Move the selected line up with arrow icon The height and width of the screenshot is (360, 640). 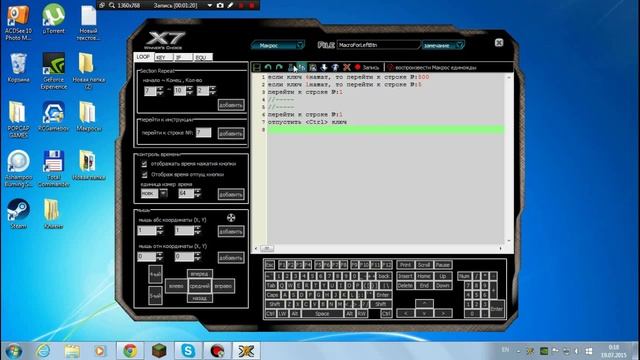point(335,67)
